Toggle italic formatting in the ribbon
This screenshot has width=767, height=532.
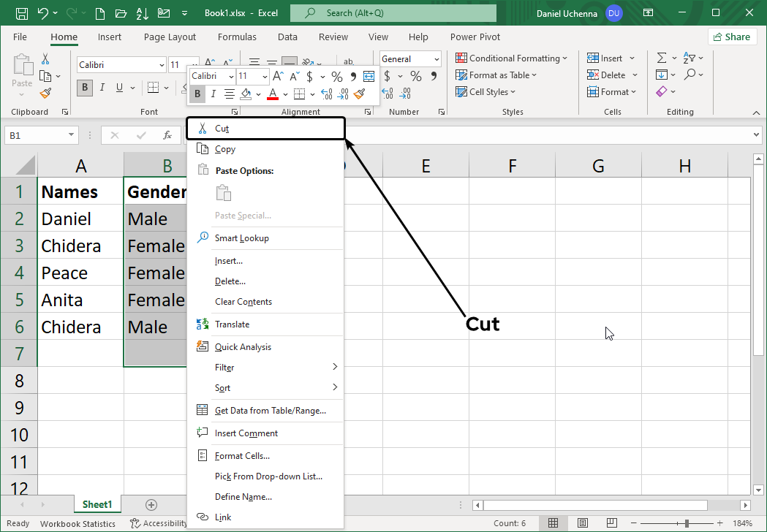(x=102, y=87)
